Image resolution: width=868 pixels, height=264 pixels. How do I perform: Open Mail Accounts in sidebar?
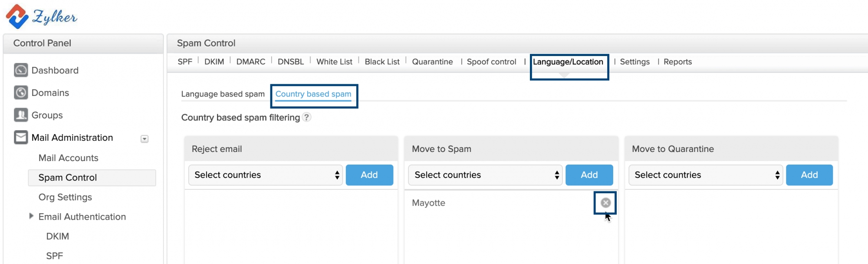68,158
